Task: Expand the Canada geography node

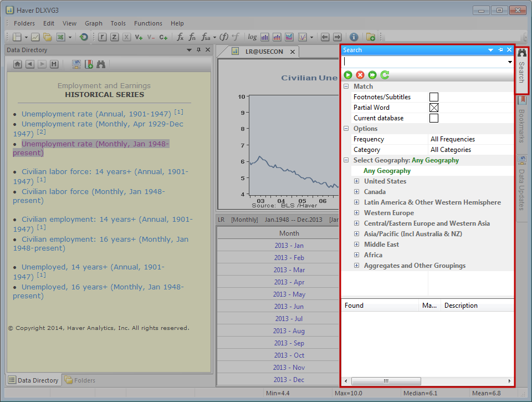Action: tap(356, 191)
